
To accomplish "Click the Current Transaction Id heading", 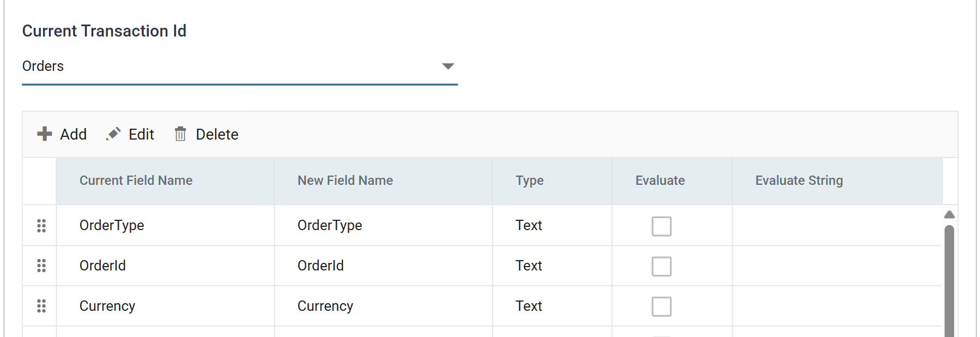I will tap(104, 31).
